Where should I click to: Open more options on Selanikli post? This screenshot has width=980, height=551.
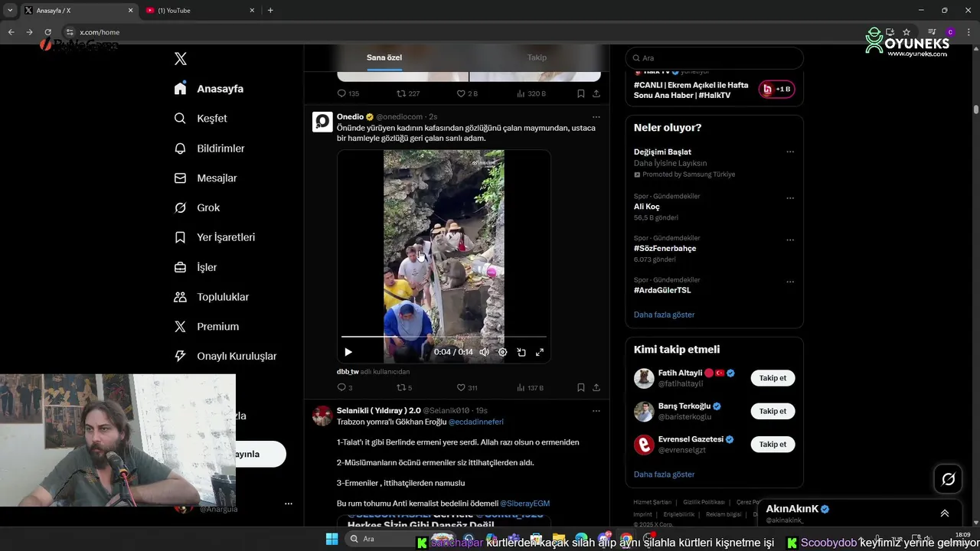(596, 411)
